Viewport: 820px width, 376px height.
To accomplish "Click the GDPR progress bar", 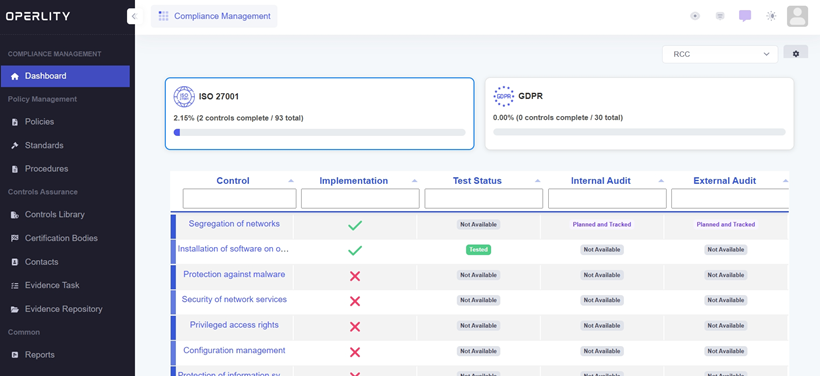I will pos(639,132).
